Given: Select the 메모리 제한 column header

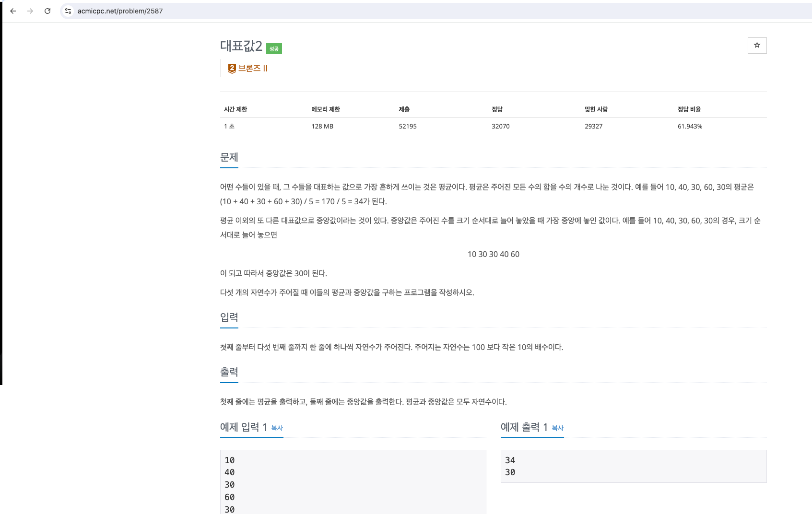Looking at the screenshot, I should coord(326,109).
